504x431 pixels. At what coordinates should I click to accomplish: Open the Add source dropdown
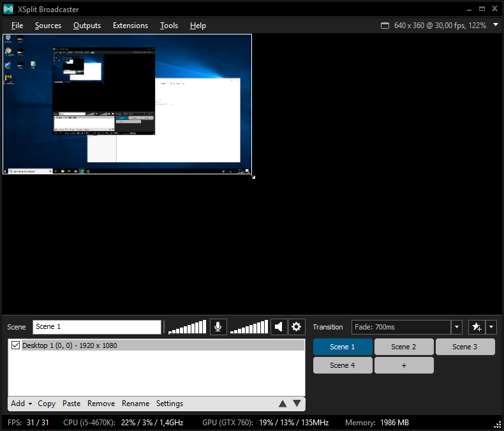21,404
